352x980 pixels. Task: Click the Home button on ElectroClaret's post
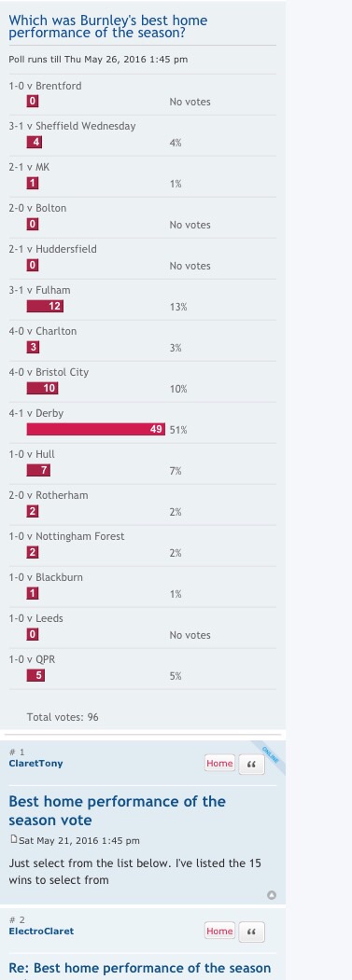219,931
